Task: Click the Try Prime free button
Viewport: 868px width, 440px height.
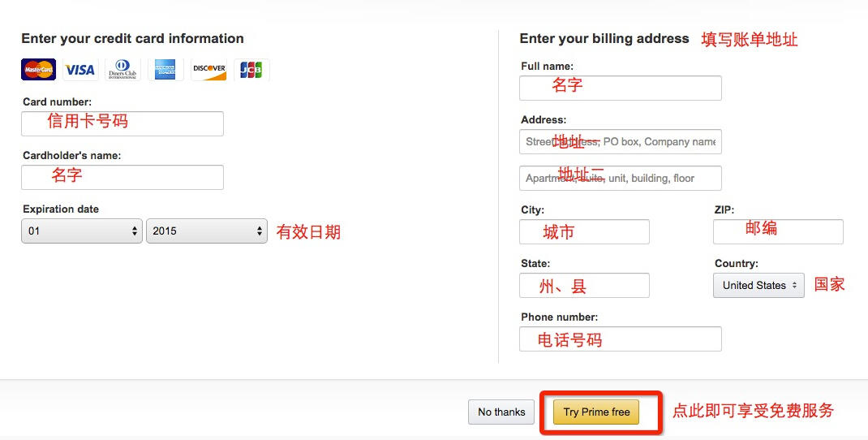Action: [x=596, y=412]
